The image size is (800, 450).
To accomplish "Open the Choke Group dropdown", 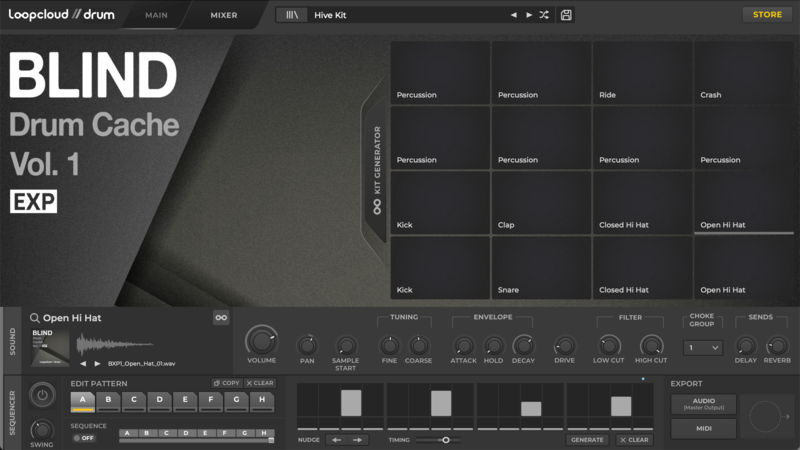I will [x=703, y=347].
